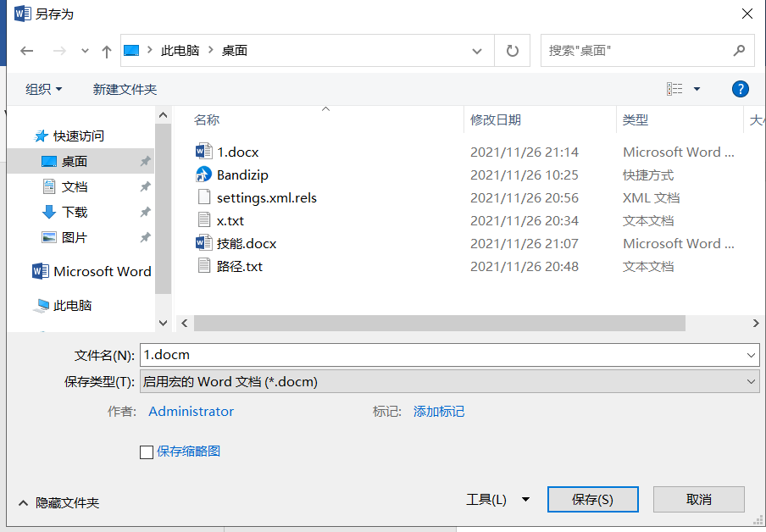This screenshot has width=766, height=532.
Task: Select 桌面 in the navigation pane
Action: pos(75,161)
